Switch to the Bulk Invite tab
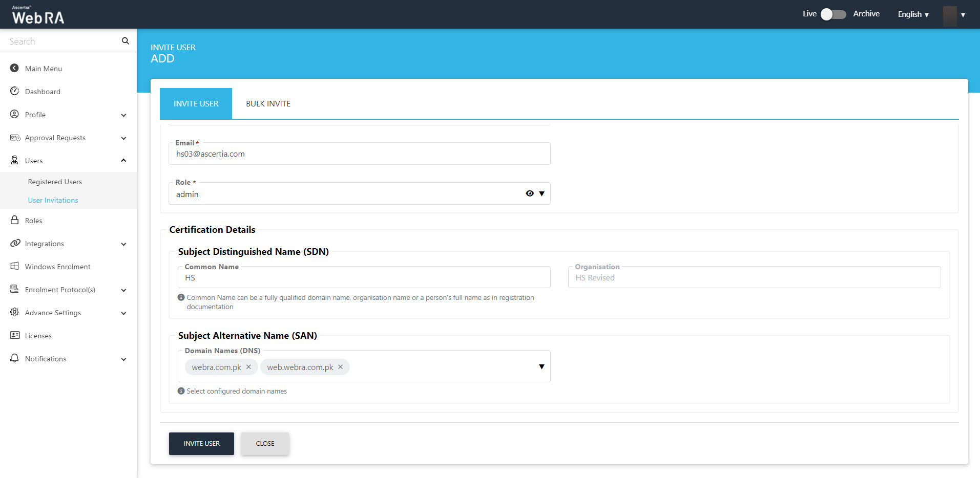This screenshot has width=980, height=478. [268, 104]
